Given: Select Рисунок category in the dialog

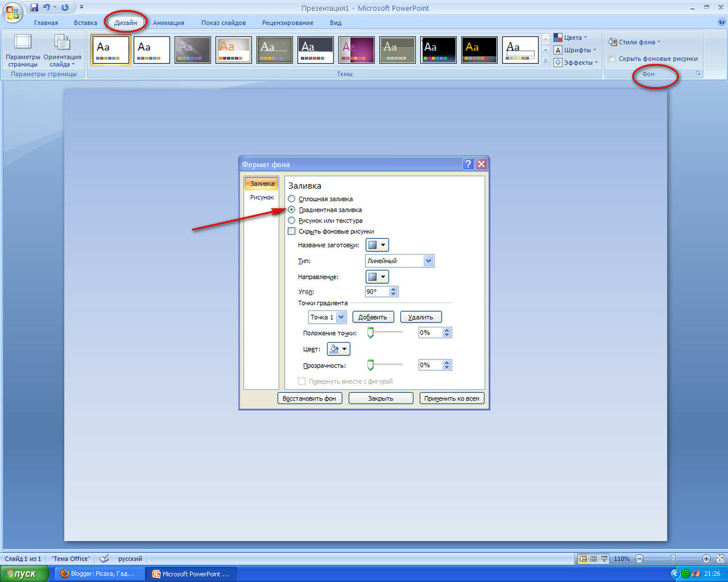Looking at the screenshot, I should pos(261,198).
